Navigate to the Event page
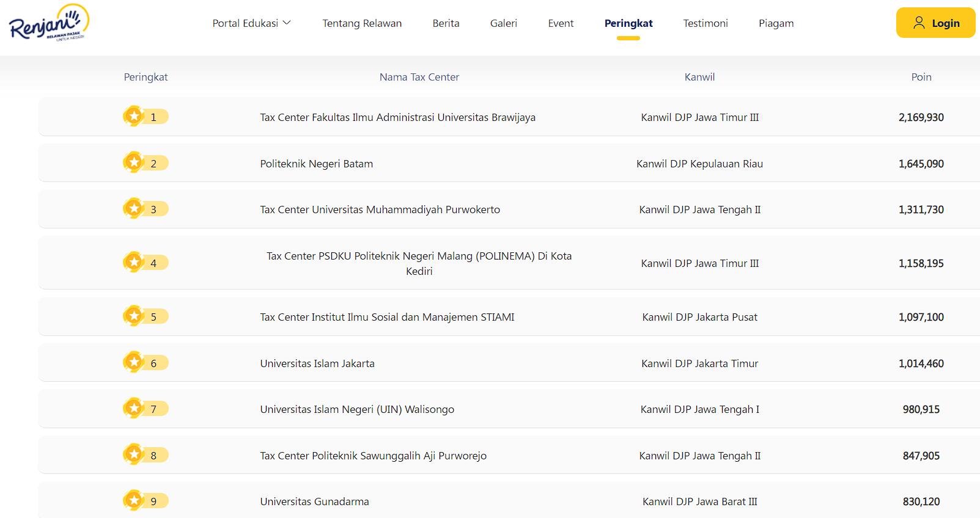This screenshot has height=518, width=980. point(561,23)
